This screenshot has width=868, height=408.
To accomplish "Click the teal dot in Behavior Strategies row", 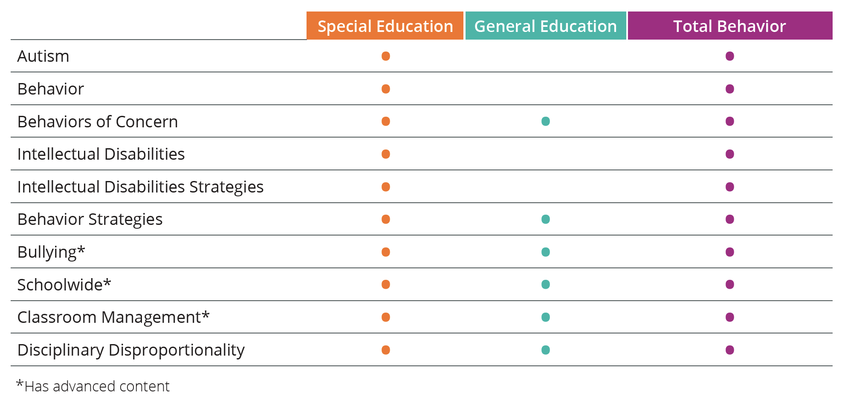I will pos(546,219).
